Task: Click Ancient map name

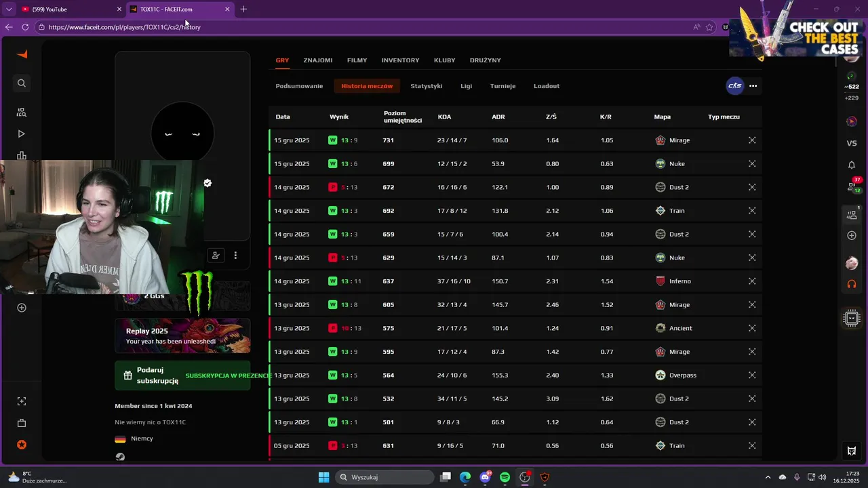Action: (x=681, y=328)
